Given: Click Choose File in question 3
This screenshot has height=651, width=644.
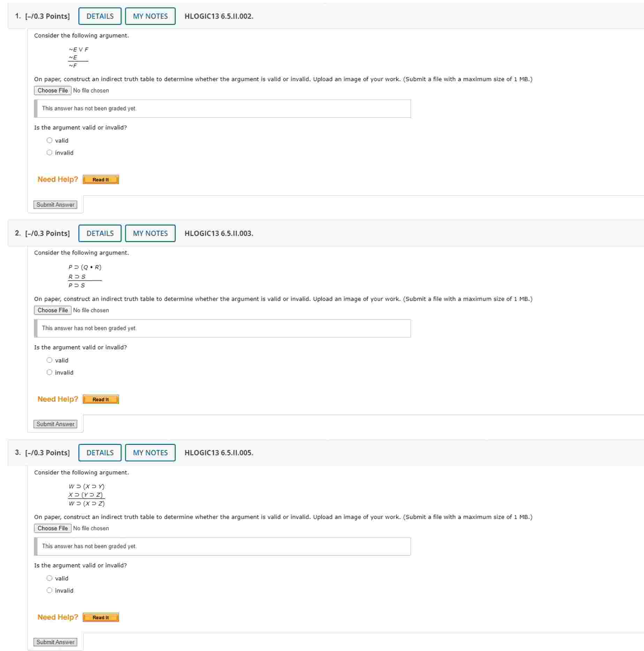Looking at the screenshot, I should coord(53,529).
